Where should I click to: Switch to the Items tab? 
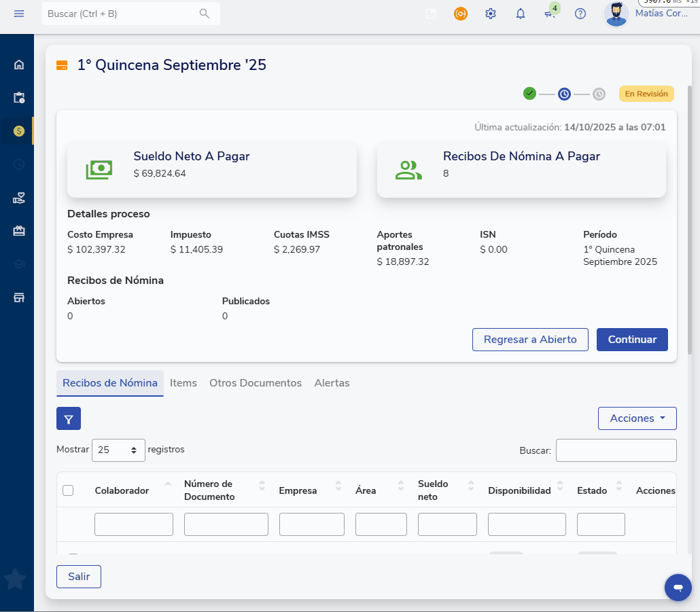coord(183,383)
